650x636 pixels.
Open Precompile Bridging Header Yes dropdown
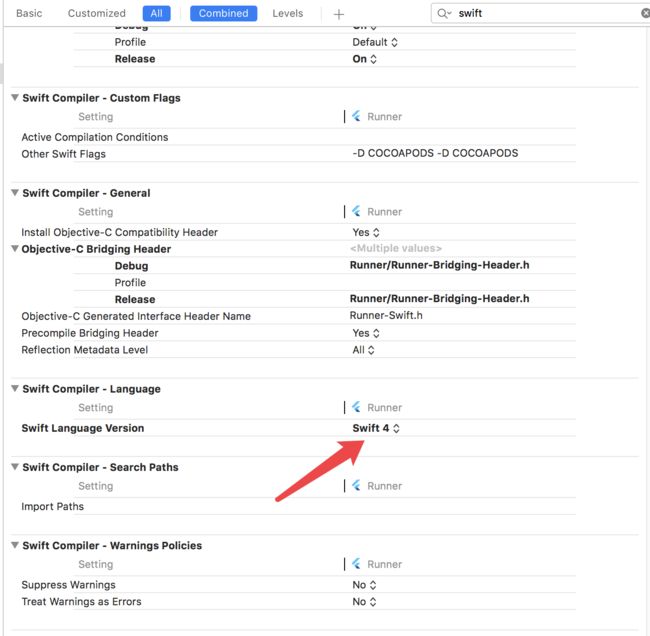click(x=366, y=333)
